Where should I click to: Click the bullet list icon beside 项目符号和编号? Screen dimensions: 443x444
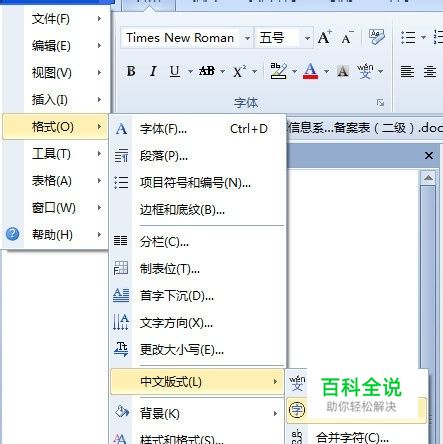click(121, 183)
